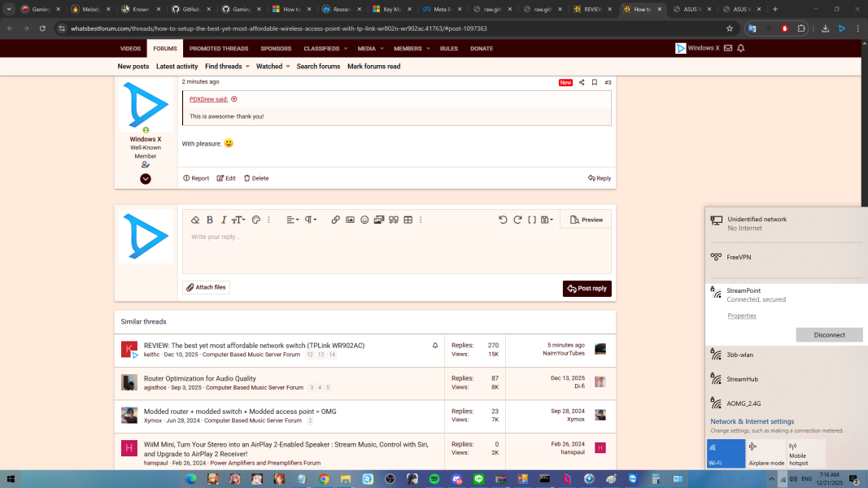Click the italic formatting icon

pos(224,220)
